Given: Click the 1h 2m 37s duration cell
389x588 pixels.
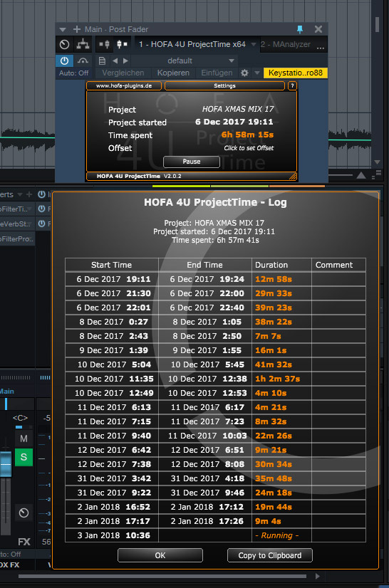Looking at the screenshot, I should [281, 379].
